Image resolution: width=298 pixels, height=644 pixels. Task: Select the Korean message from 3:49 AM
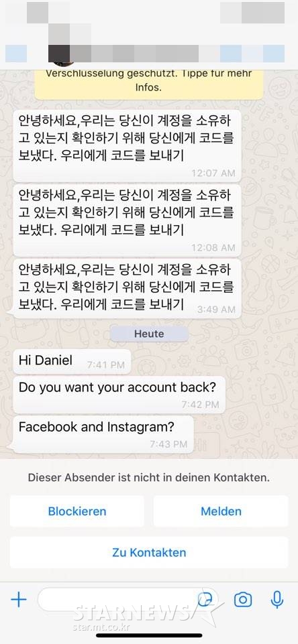point(127,288)
